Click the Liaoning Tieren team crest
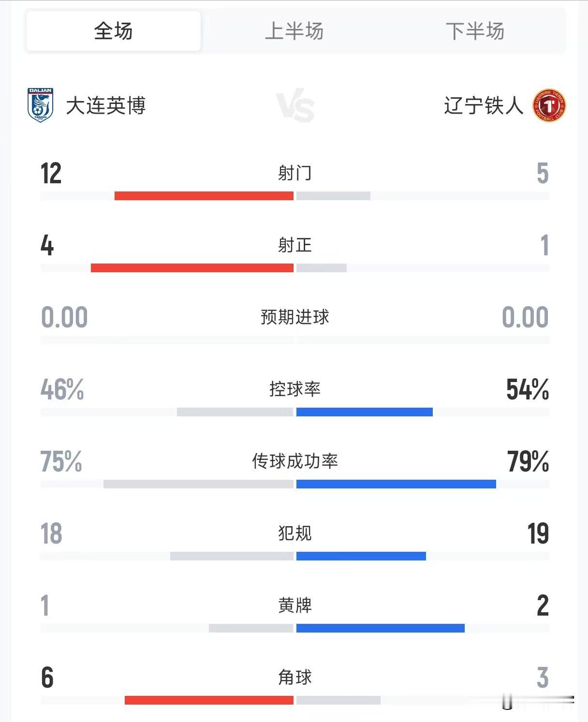Viewport: 588px width, 722px height. click(549, 105)
